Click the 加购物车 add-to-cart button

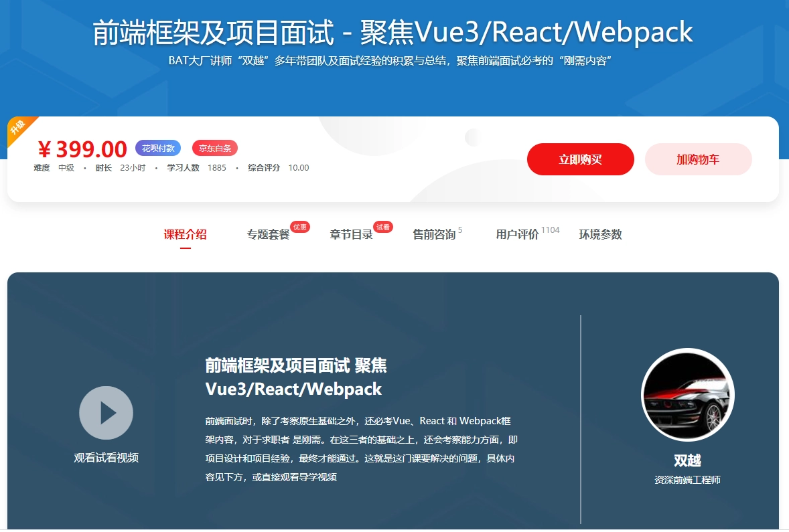pyautogui.click(x=698, y=159)
